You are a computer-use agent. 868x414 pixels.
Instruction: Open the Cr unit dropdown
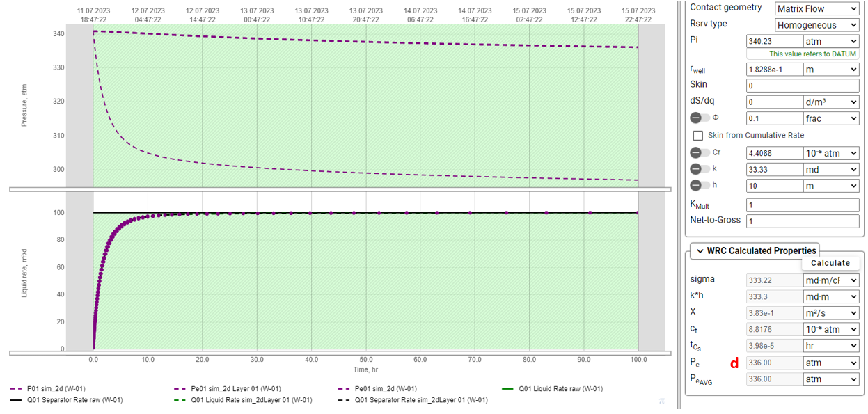point(831,153)
